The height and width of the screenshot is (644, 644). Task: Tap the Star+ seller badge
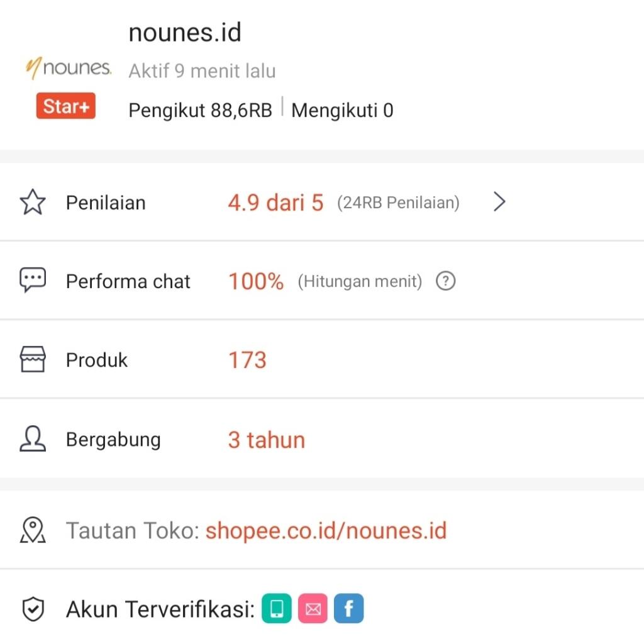point(65,106)
